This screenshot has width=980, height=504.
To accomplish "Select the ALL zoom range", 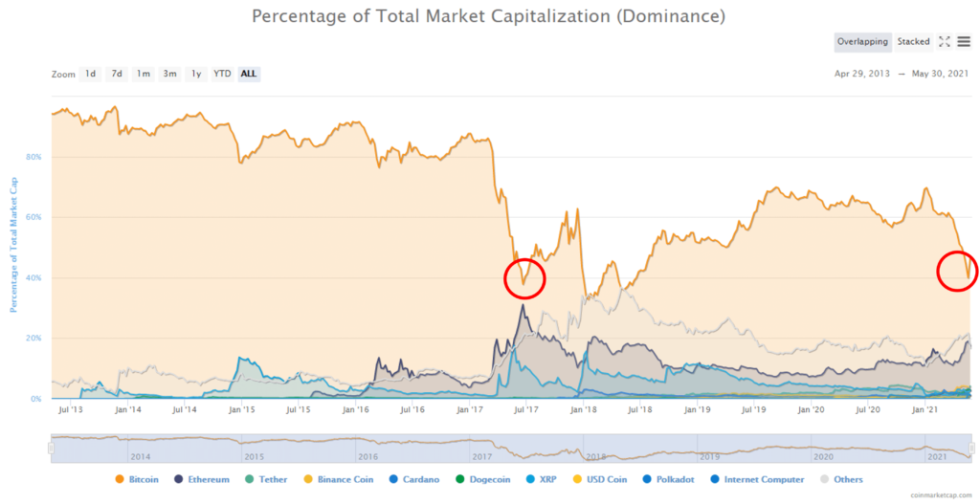I will (249, 74).
